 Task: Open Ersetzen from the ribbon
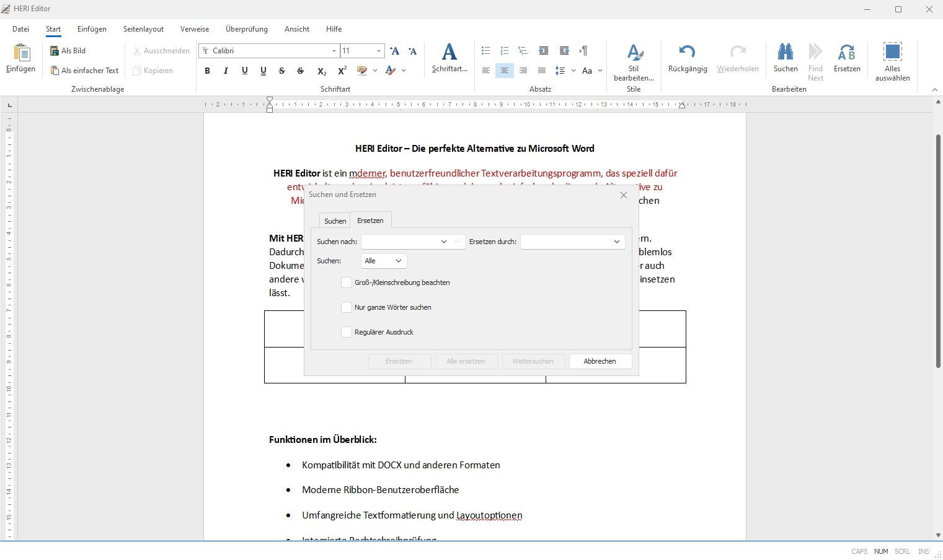(847, 58)
